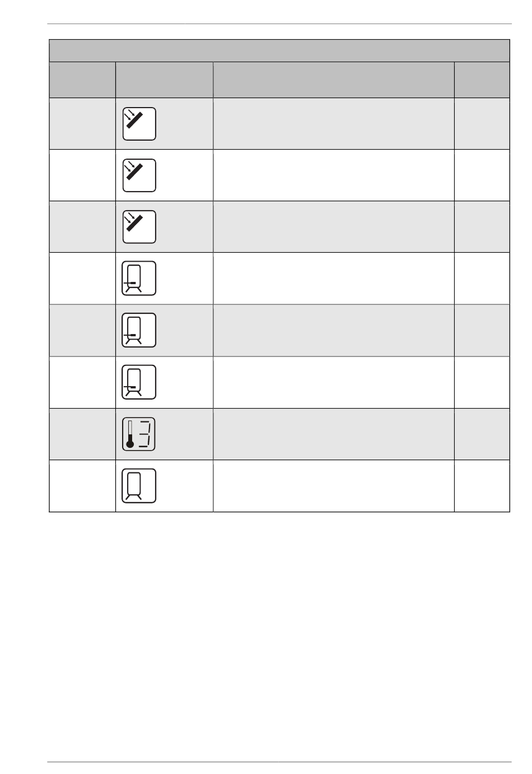
Task: Click the third-row solar collector icon
Action: pyautogui.click(x=139, y=227)
